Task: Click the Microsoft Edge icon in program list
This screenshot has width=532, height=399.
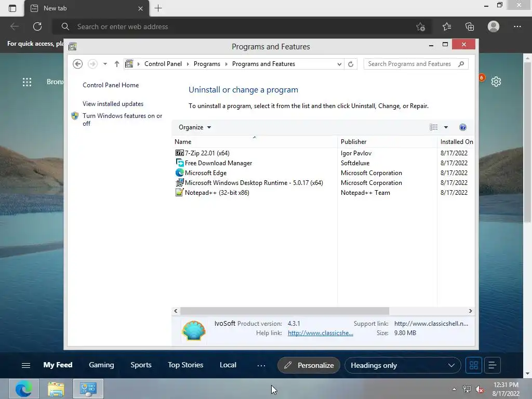Action: (179, 172)
